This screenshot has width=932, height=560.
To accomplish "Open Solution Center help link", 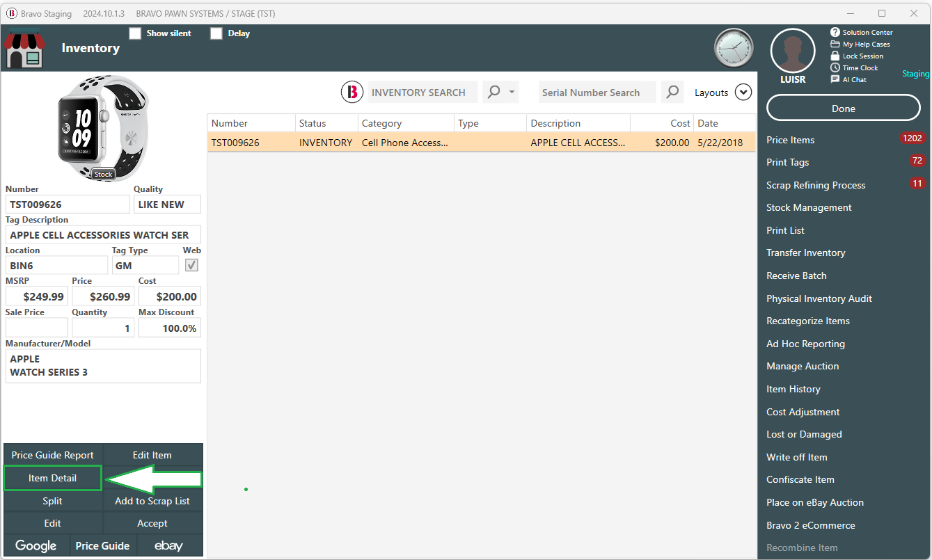I will pyautogui.click(x=861, y=32).
